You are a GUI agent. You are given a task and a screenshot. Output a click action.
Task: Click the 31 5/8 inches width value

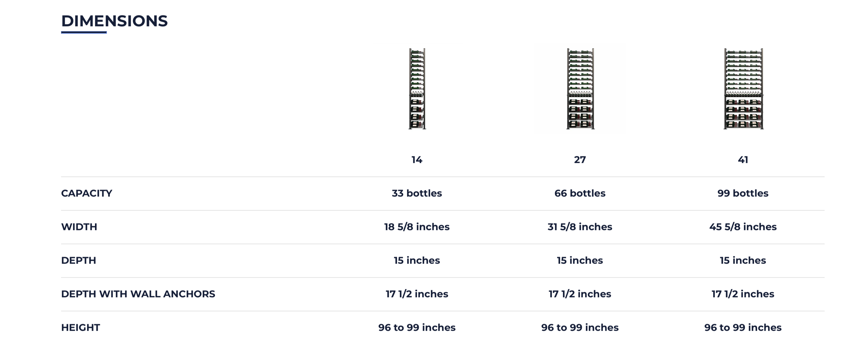[x=580, y=227]
